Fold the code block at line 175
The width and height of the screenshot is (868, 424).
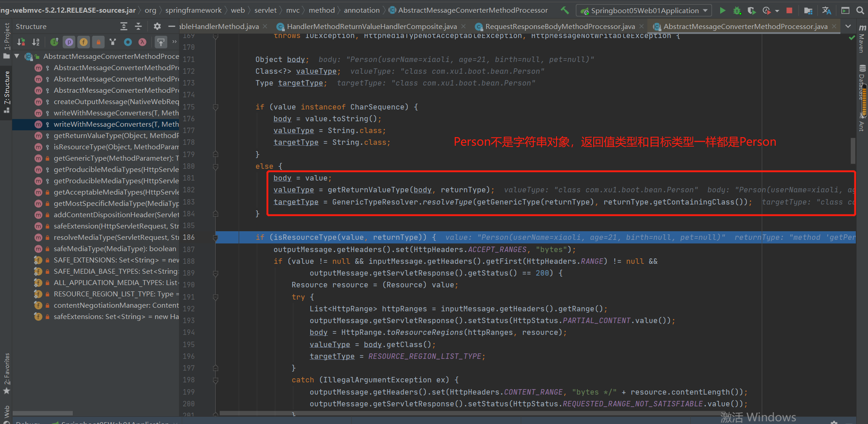point(216,107)
